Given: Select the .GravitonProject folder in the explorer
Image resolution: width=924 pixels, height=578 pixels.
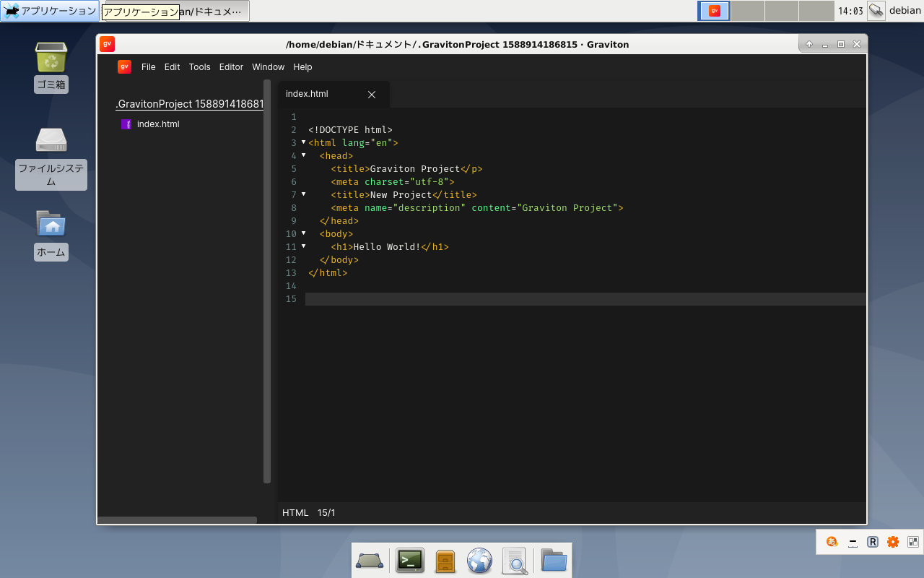Looking at the screenshot, I should click(x=190, y=104).
